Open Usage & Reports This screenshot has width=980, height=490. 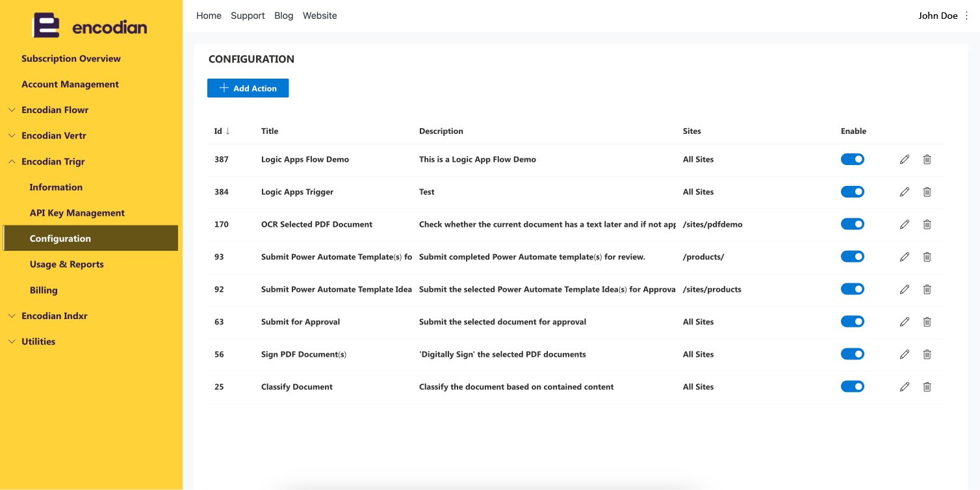click(67, 264)
